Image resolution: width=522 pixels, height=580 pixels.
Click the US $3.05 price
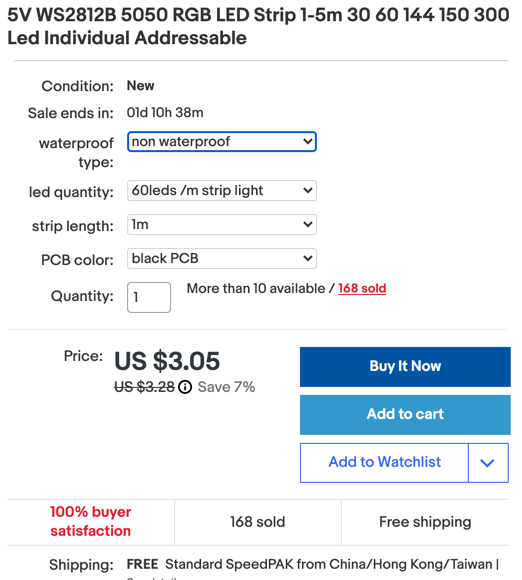point(167,361)
